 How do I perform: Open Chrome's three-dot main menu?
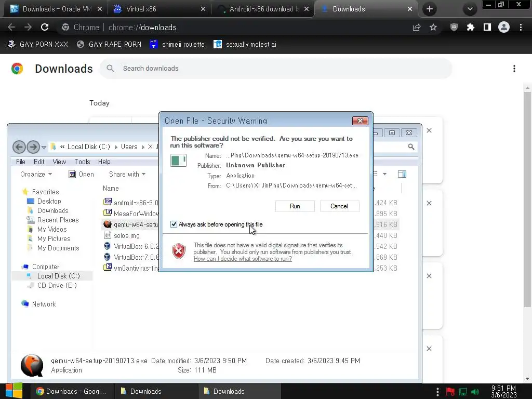[x=521, y=27]
